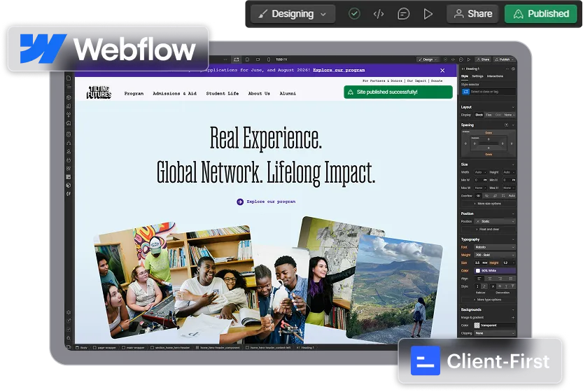Open the Users person icon in left sidebar
Screen dimensions: 583x392
click(x=69, y=152)
